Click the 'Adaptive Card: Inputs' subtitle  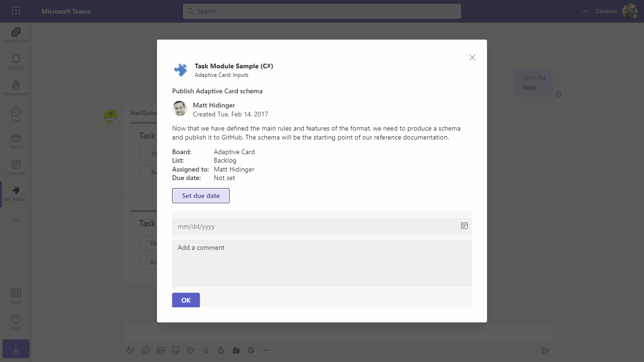point(222,75)
